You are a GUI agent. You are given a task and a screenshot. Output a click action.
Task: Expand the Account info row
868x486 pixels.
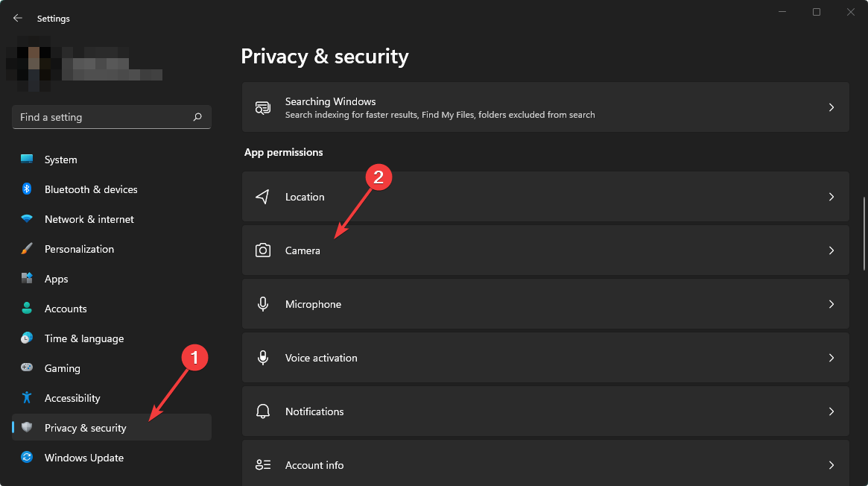[x=831, y=464]
